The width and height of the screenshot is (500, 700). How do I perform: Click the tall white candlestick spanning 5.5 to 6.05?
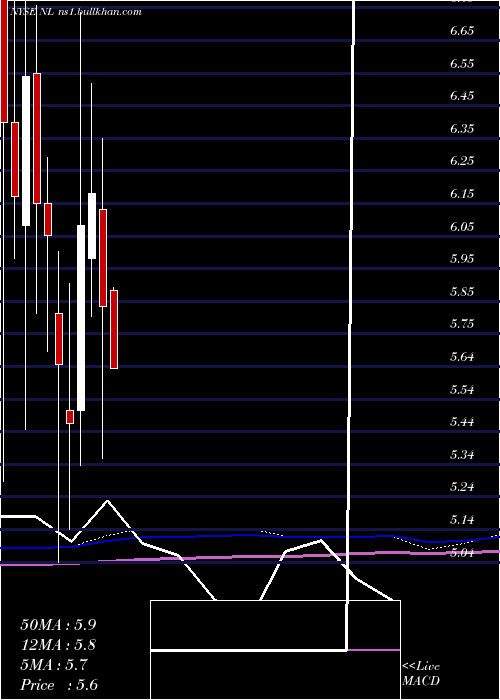(x=81, y=318)
